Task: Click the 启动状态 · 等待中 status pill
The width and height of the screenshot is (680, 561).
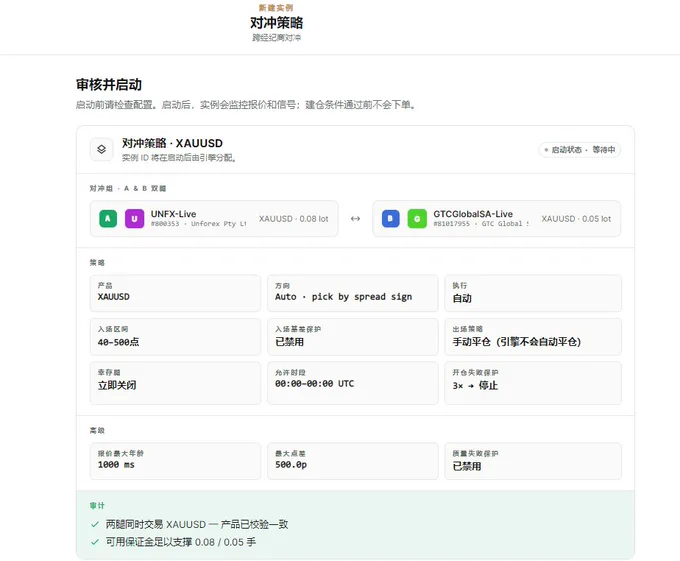Action: click(x=580, y=150)
